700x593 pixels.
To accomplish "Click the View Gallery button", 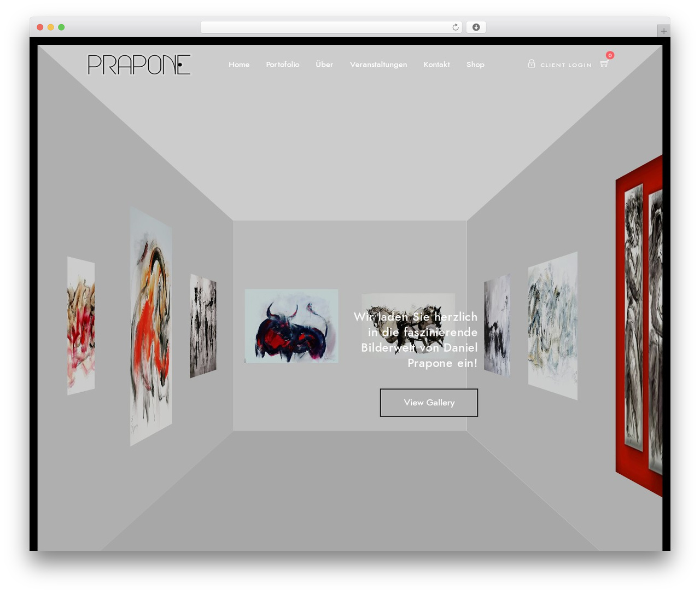I will tap(429, 403).
